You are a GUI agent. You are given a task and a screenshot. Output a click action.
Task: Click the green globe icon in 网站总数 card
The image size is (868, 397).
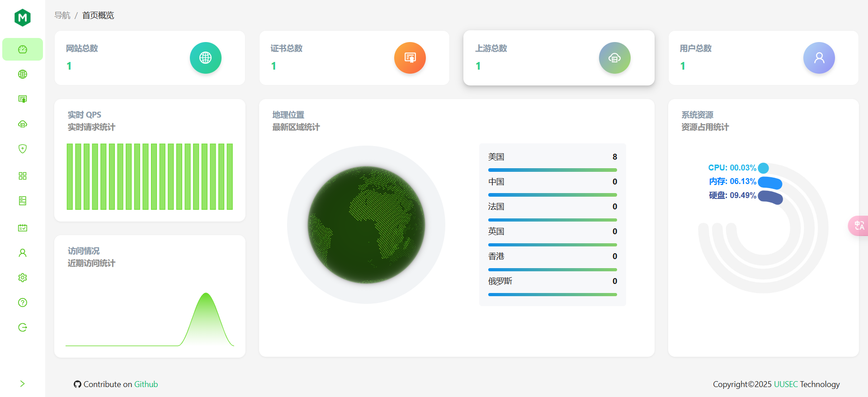point(206,58)
